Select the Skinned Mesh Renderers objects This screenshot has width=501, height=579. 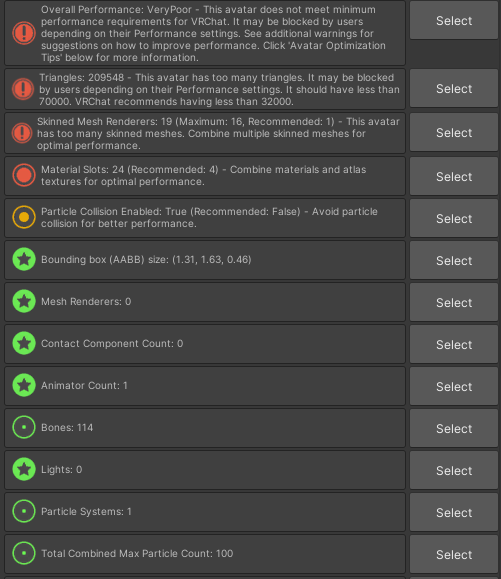tap(454, 133)
